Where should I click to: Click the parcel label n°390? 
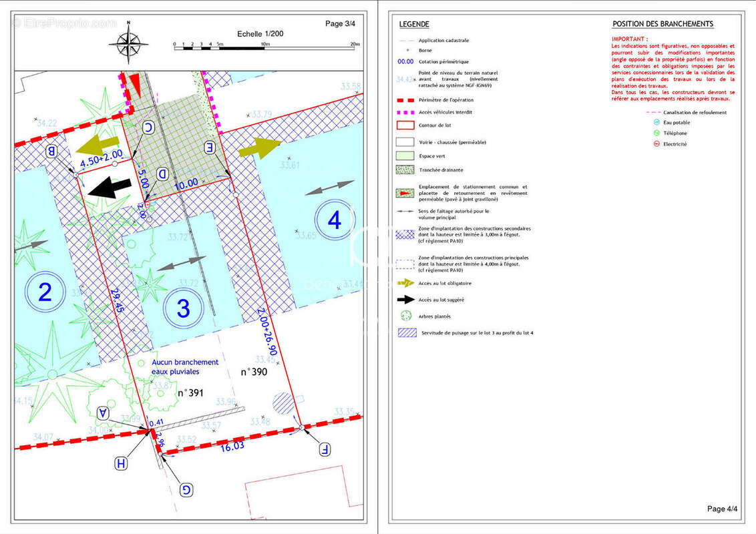(254, 372)
